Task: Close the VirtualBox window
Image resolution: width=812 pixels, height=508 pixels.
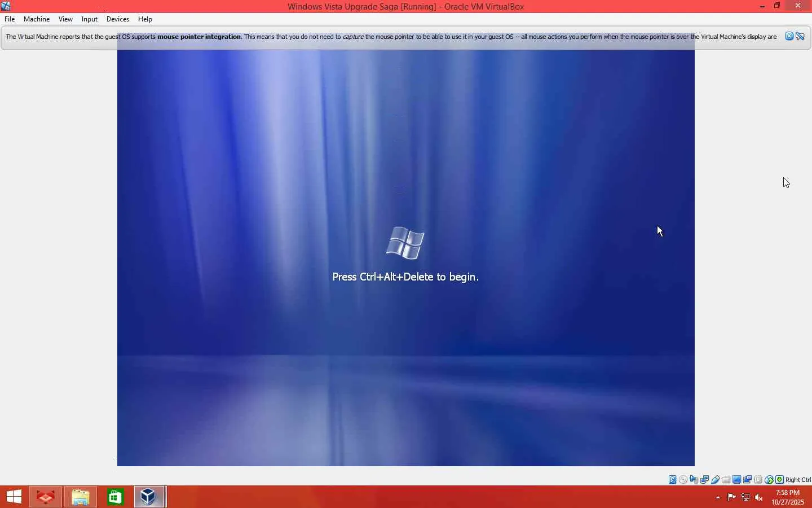Action: pos(798,6)
